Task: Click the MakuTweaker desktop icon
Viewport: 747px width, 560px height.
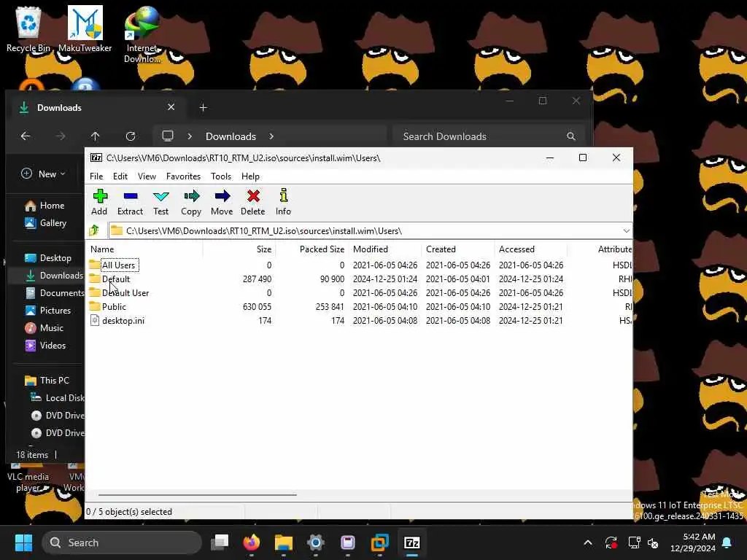Action: 85,28
